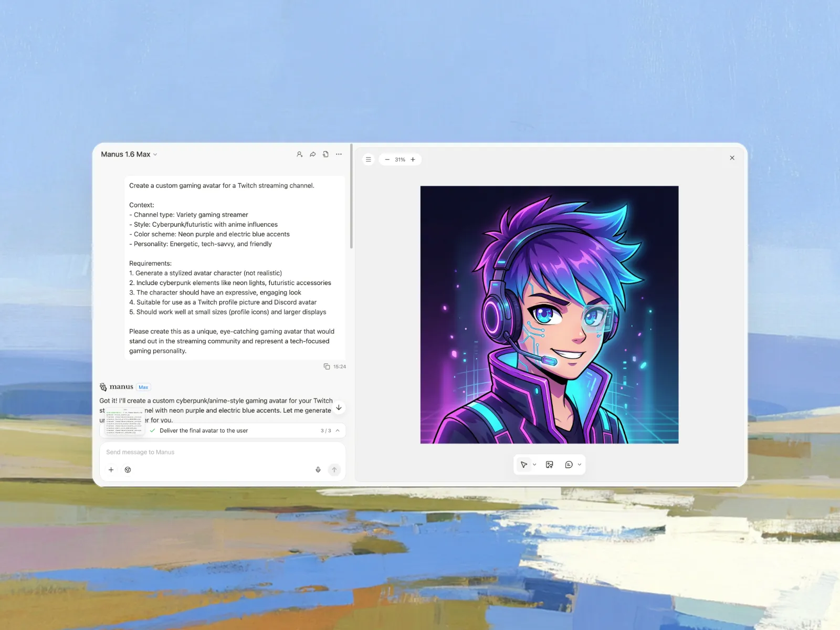The height and width of the screenshot is (630, 840).
Task: Open the Manus 1.6 Max model dropdown
Action: point(129,154)
